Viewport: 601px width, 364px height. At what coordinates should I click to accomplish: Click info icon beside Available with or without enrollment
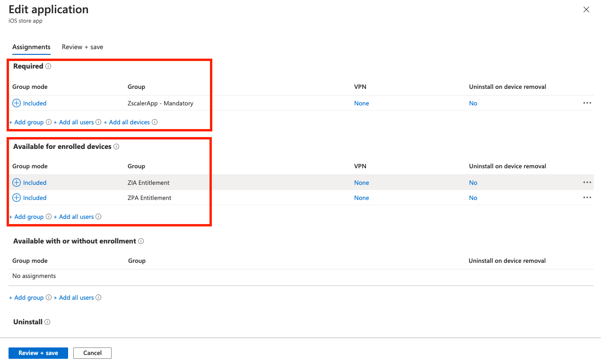coord(141,242)
